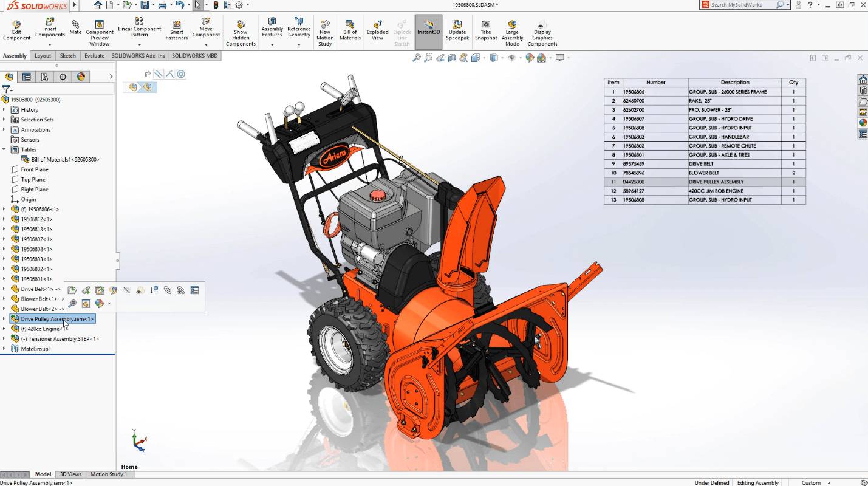Open the Insert Components dropdown arrow

[x=50, y=44]
